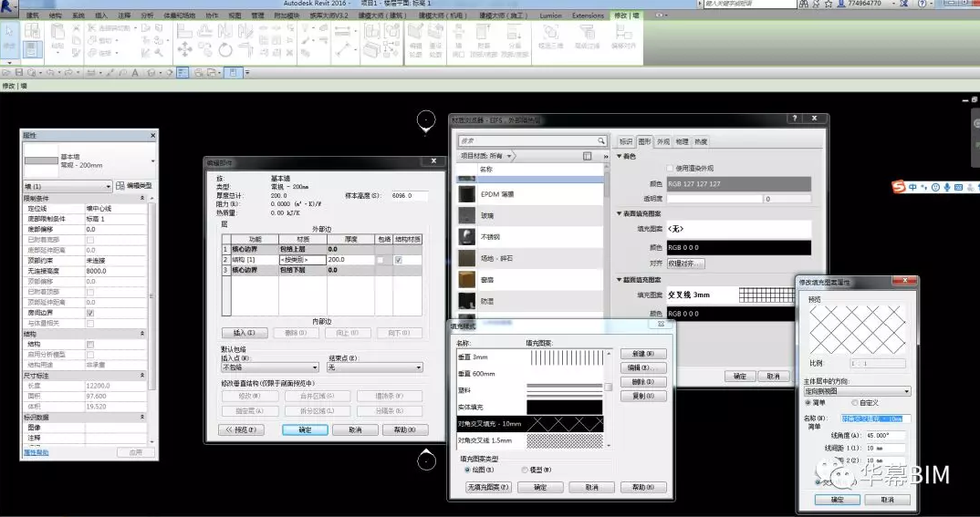Open the 插入点 wrapping dropdown
980x517 pixels.
tap(270, 367)
